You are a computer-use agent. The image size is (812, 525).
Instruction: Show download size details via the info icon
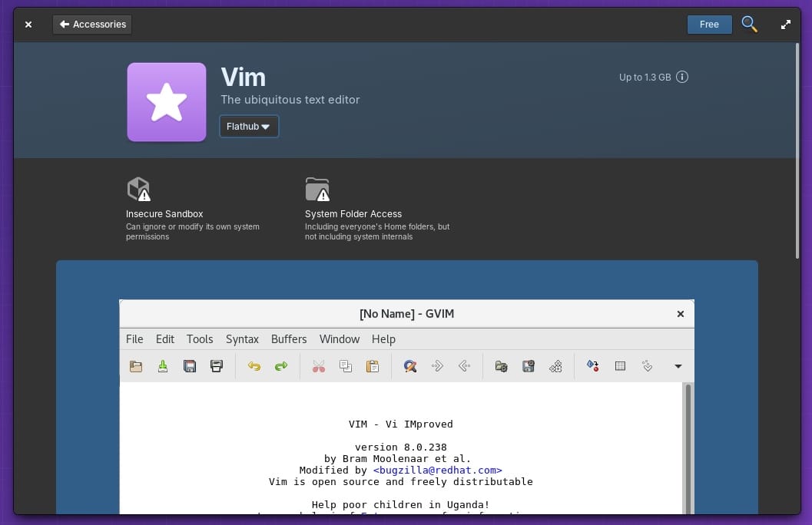[x=682, y=77]
